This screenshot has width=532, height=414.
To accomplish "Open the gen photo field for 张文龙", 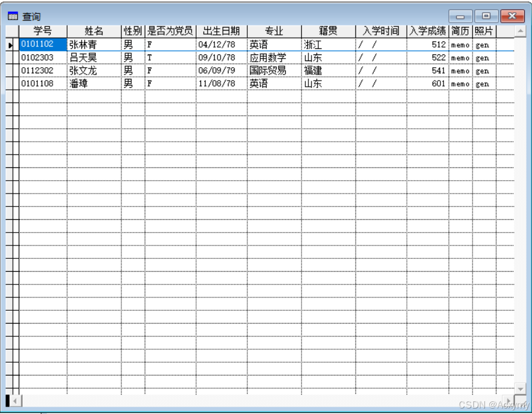I will tap(484, 71).
